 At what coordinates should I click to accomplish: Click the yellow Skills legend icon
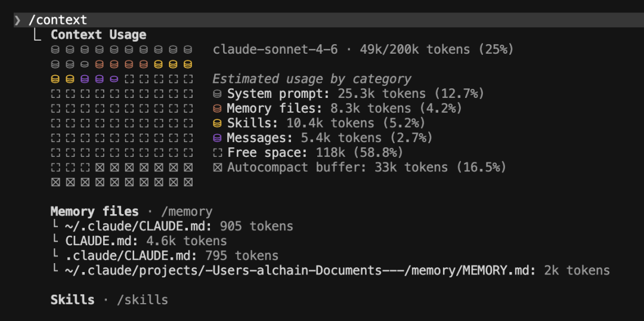[218, 124]
